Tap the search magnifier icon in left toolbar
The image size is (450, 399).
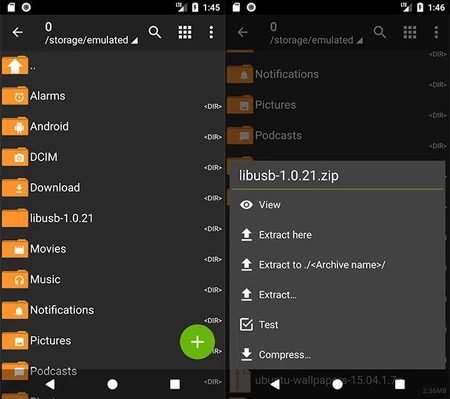click(155, 32)
